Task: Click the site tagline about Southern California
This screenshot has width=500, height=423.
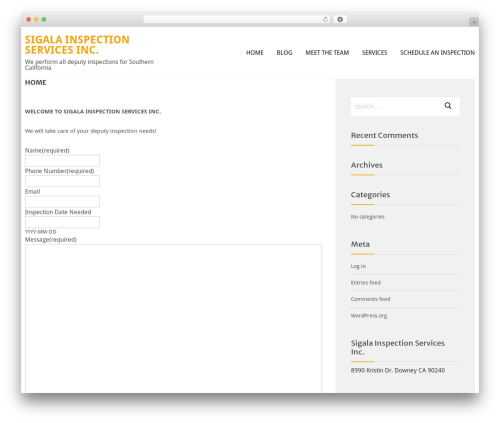Action: (x=89, y=65)
